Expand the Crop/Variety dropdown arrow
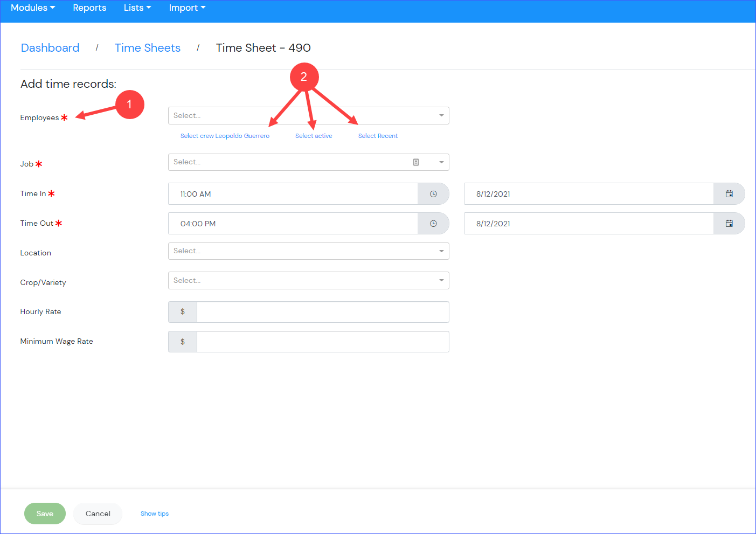 click(x=441, y=281)
